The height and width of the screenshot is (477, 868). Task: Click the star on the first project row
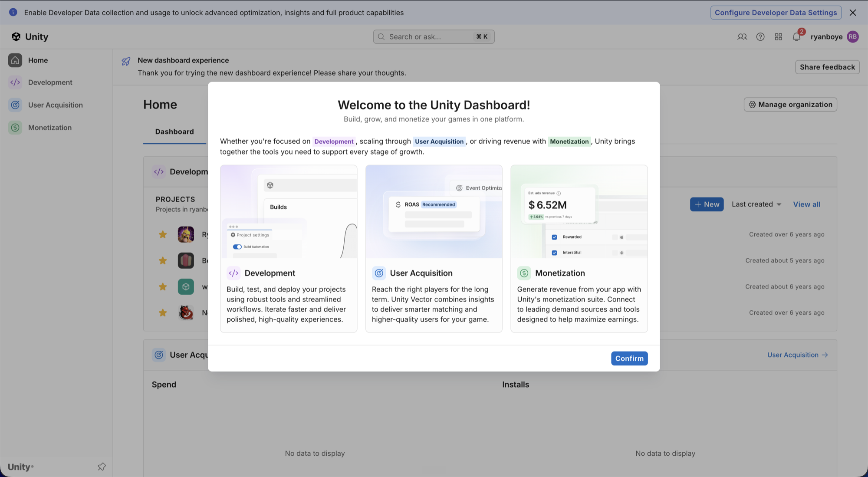[x=163, y=235]
